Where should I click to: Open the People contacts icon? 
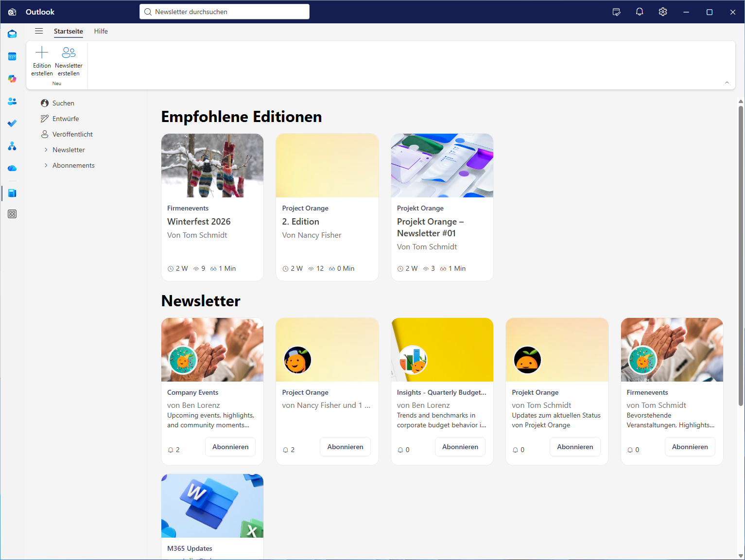click(12, 101)
